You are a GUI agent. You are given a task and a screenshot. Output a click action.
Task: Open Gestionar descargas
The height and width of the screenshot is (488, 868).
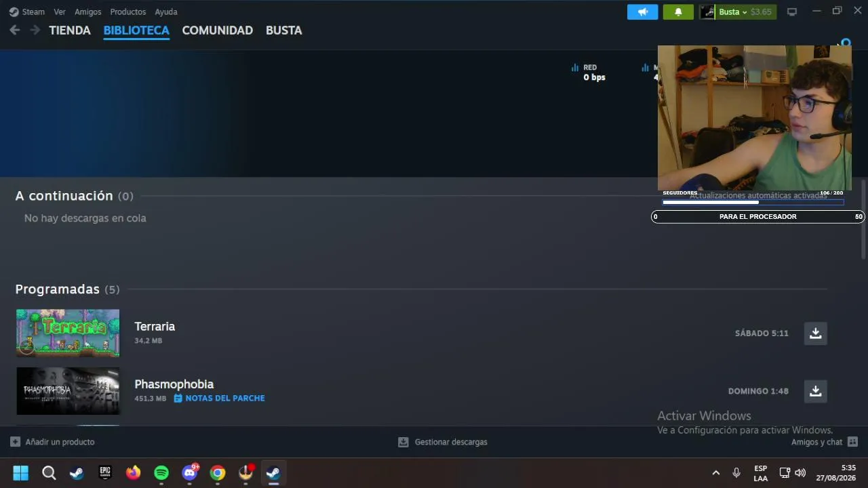point(451,442)
